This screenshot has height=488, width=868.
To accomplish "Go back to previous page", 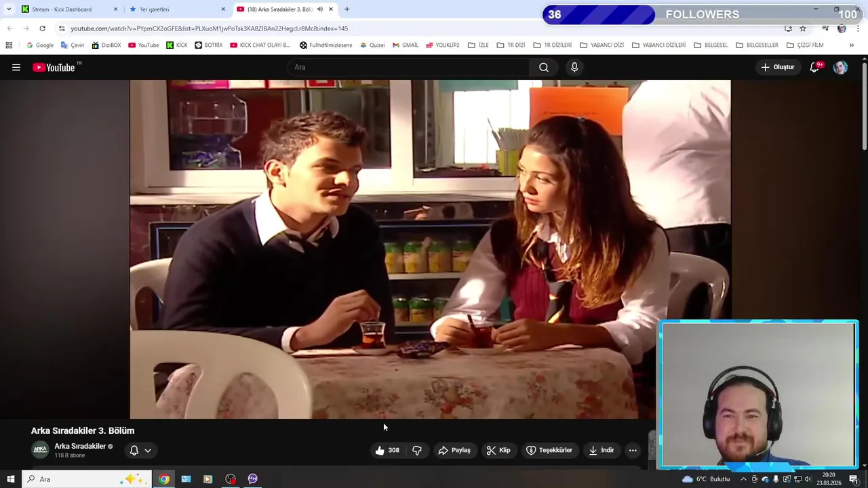I will click(9, 28).
